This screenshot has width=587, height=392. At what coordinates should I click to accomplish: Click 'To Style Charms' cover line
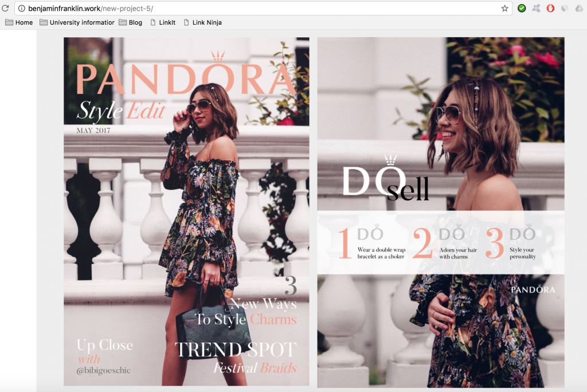[x=245, y=319]
